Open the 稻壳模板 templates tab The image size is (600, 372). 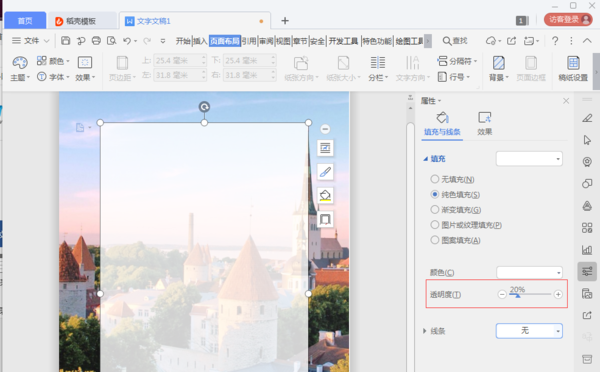click(x=81, y=21)
